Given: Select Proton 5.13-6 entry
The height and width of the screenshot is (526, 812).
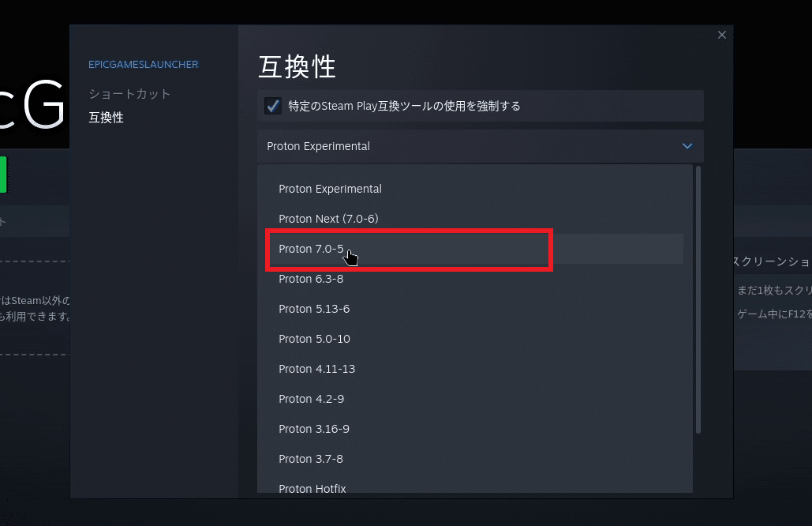Looking at the screenshot, I should click(x=475, y=309).
